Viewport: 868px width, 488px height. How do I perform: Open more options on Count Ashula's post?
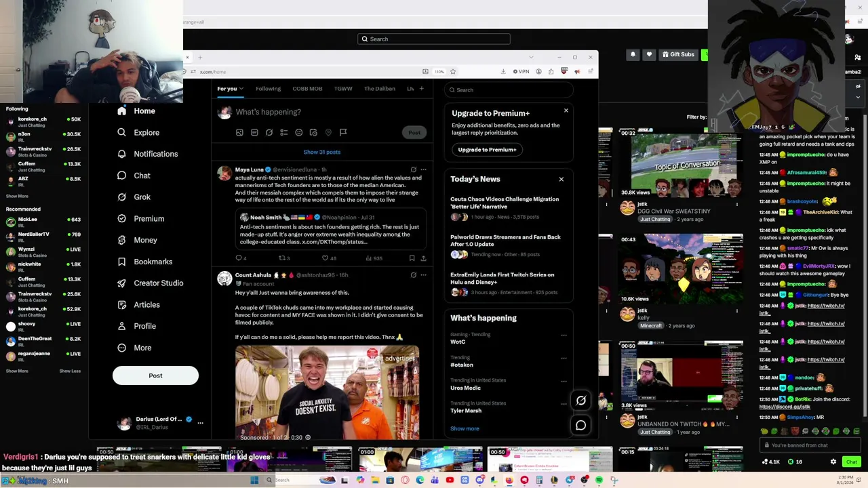click(x=423, y=275)
